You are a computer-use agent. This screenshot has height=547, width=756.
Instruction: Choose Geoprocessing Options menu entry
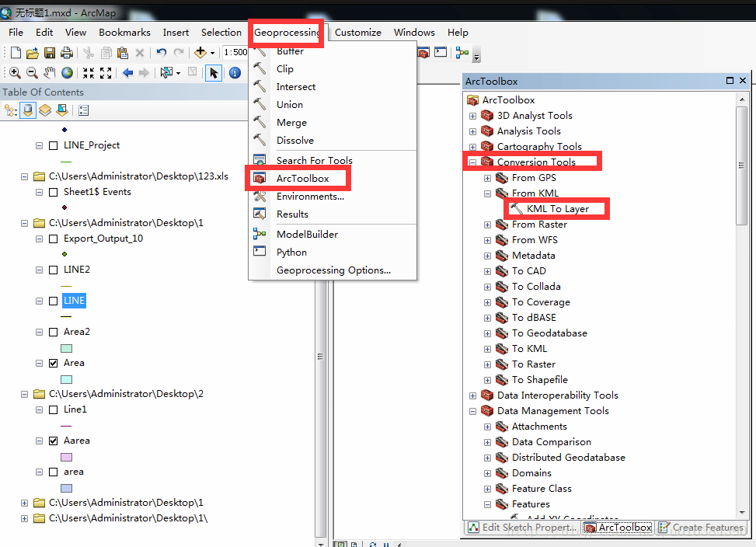point(333,270)
